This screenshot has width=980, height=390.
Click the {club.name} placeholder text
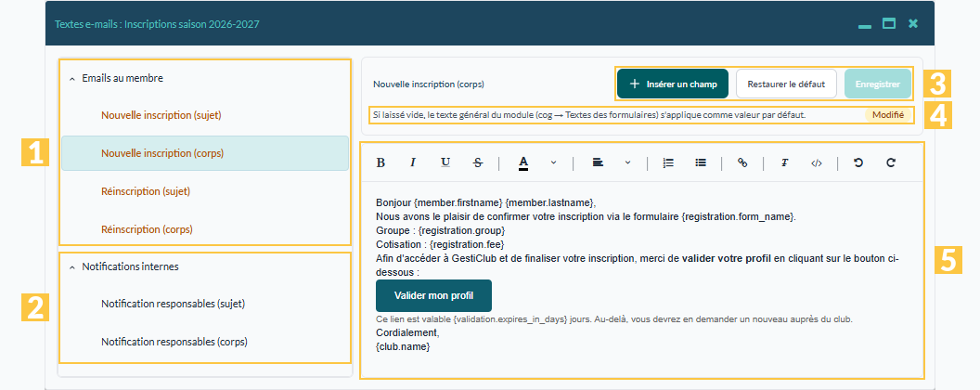(403, 345)
